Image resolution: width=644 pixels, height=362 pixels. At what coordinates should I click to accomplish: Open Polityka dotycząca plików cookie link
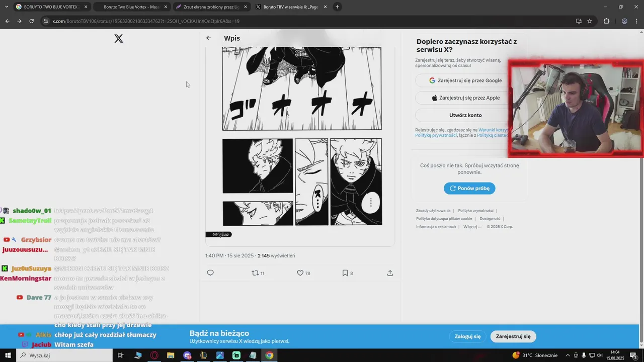tap(444, 219)
